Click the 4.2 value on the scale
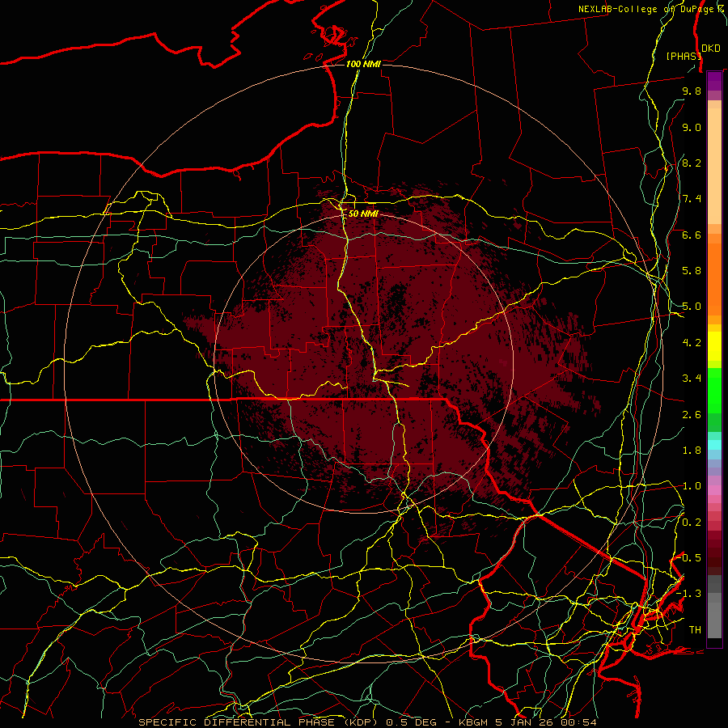Viewport: 728px width, 728px height. (x=692, y=343)
